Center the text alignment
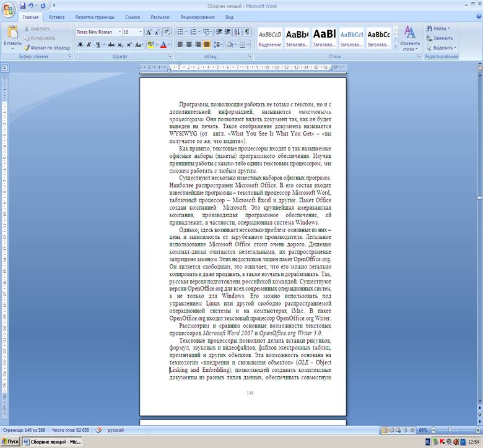The image size is (483, 448). 189,45
